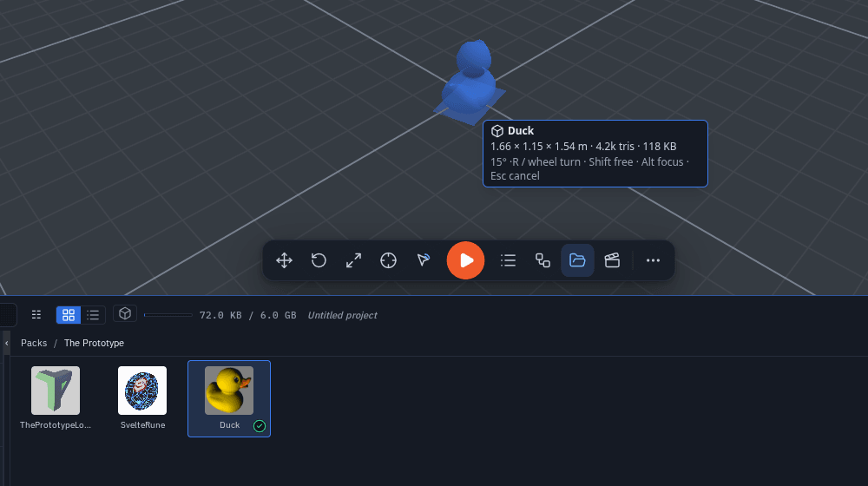Switch the asset browser to grid view
The height and width of the screenshot is (486, 868).
69,315
